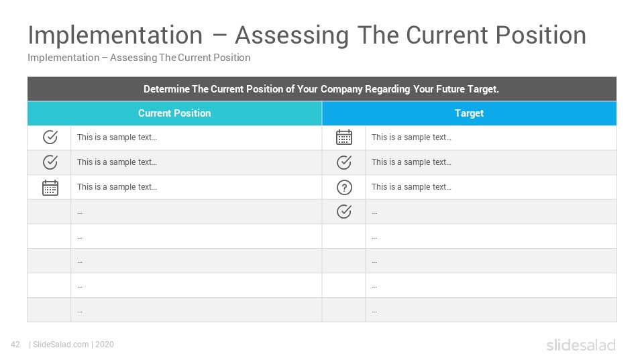Click sample text in third Current Position row

coord(117,187)
